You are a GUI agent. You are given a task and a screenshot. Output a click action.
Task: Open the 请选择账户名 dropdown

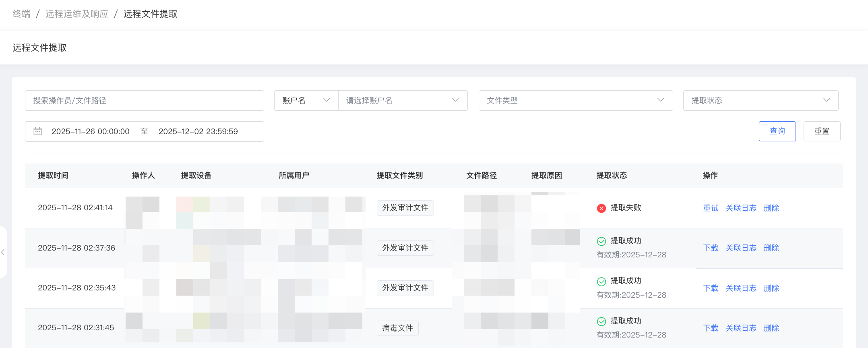403,100
